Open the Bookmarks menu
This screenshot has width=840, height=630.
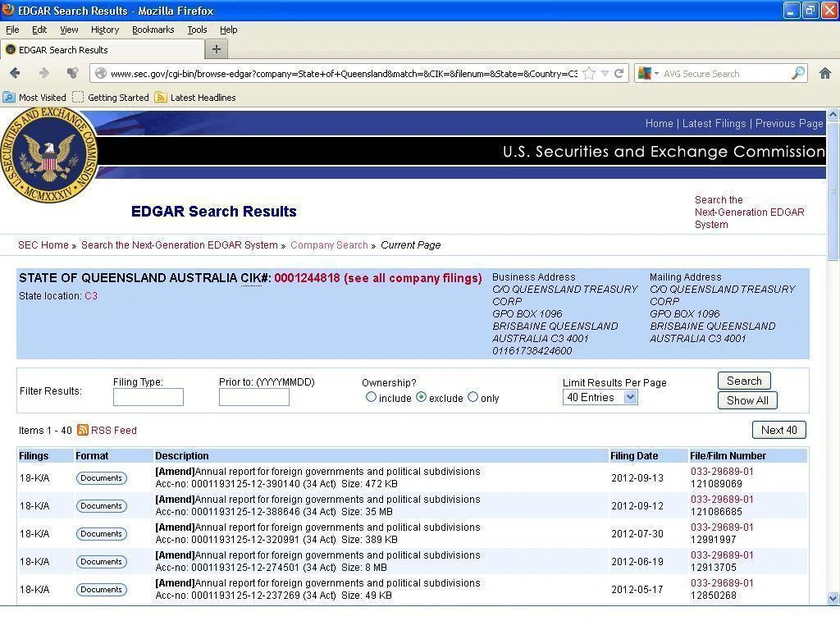tap(153, 30)
